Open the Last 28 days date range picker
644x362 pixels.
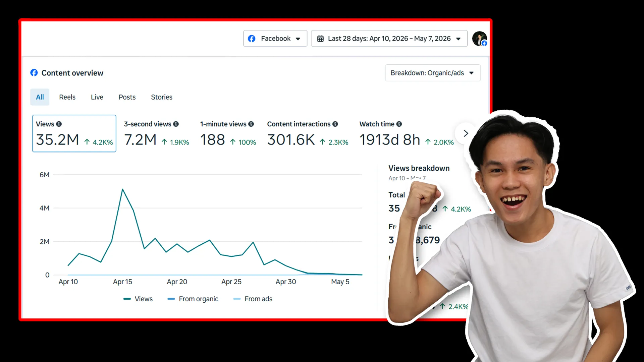pos(389,39)
